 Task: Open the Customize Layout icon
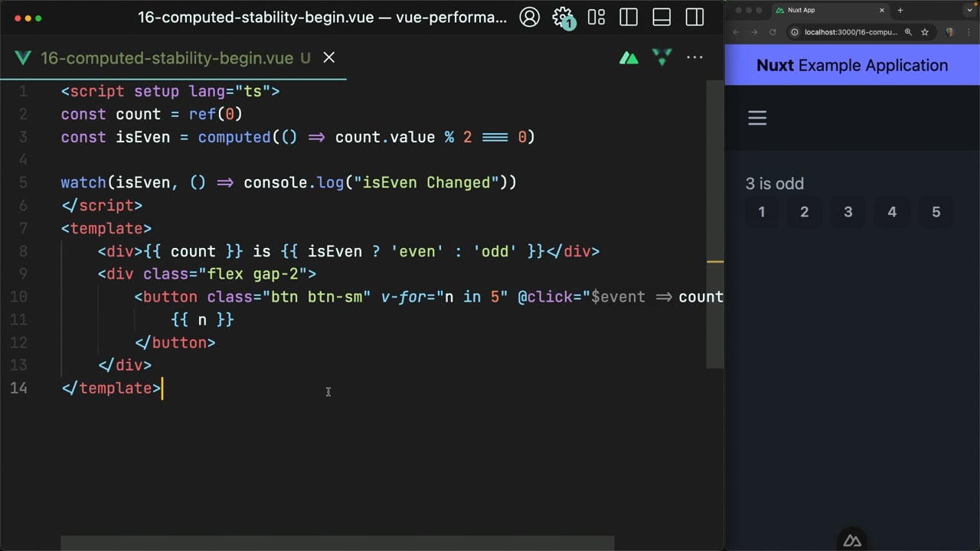point(596,17)
